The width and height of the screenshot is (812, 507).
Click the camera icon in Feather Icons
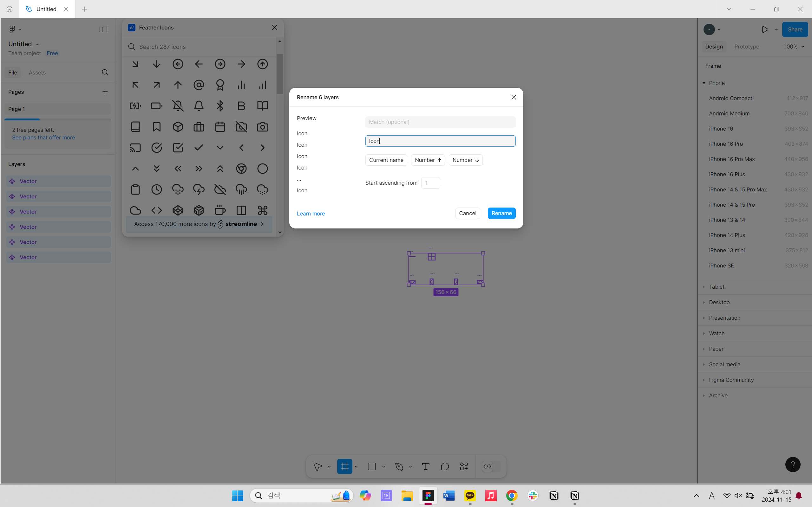pyautogui.click(x=262, y=127)
